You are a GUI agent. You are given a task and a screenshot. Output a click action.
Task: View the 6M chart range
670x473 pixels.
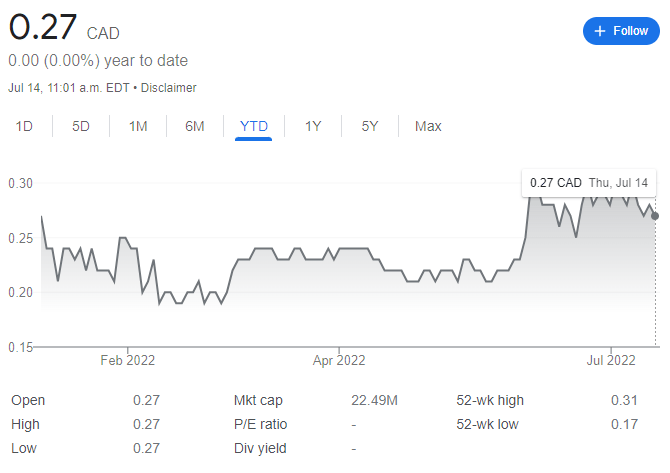195,126
